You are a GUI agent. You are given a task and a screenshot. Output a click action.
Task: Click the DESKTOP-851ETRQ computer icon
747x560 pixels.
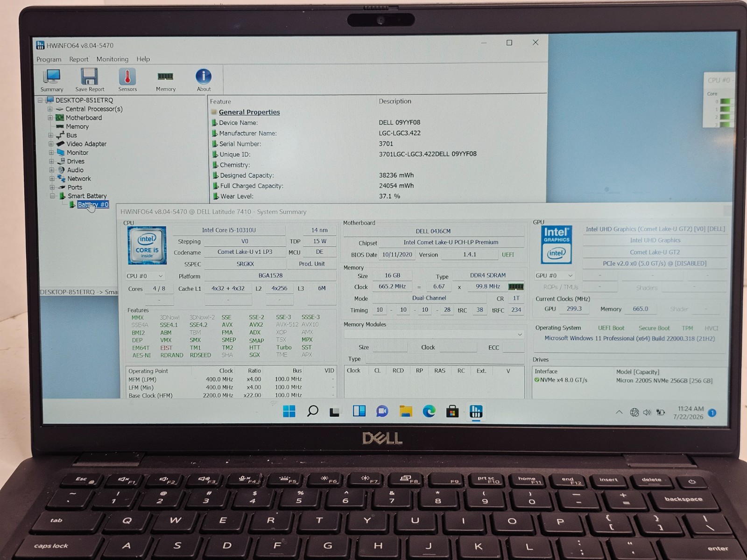pos(50,100)
